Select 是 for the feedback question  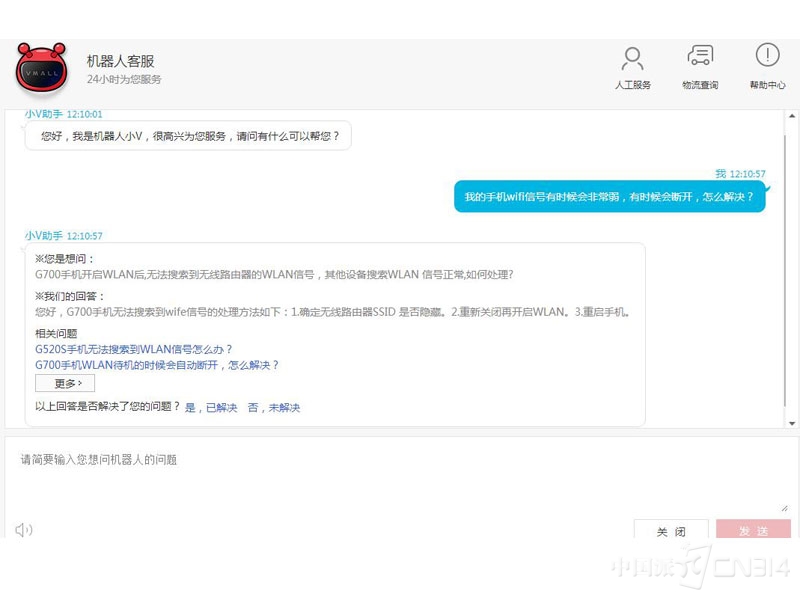190,407
